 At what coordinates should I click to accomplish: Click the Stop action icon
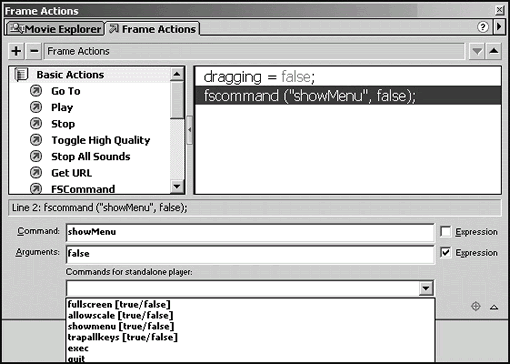(36, 123)
